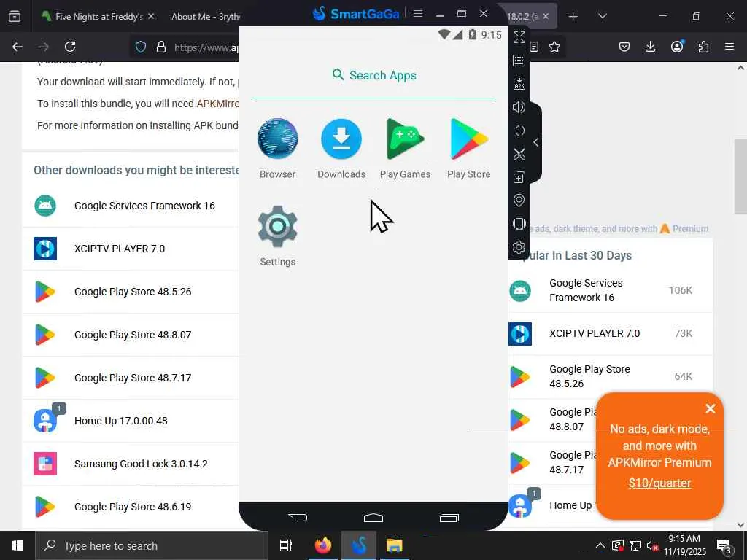Open the Windows notification center
The image size is (747, 560).
724,545
